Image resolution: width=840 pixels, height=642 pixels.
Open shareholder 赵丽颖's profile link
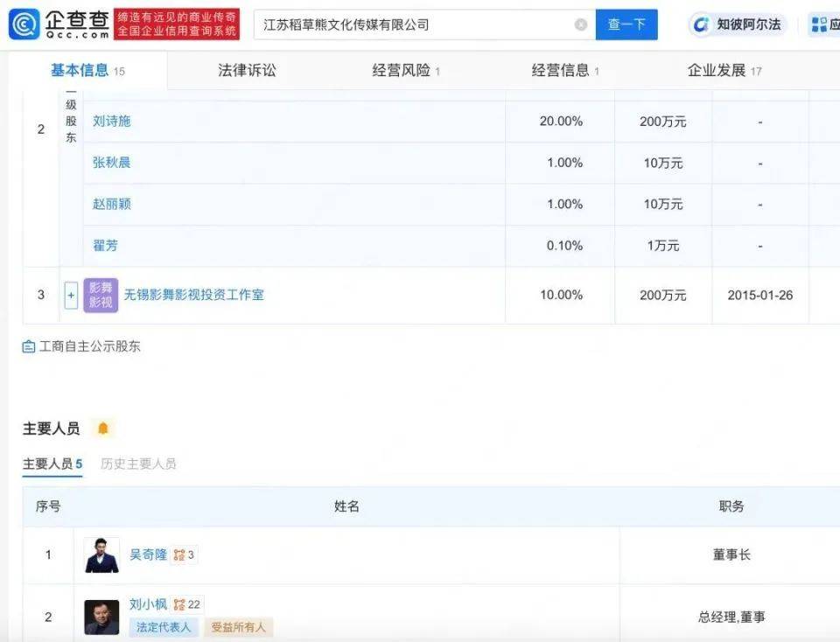click(110, 204)
